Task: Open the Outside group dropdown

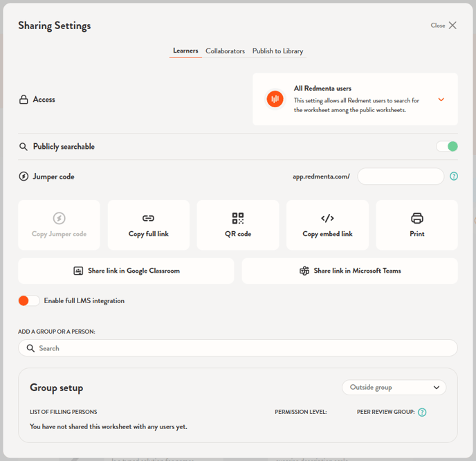Action: [x=394, y=388]
